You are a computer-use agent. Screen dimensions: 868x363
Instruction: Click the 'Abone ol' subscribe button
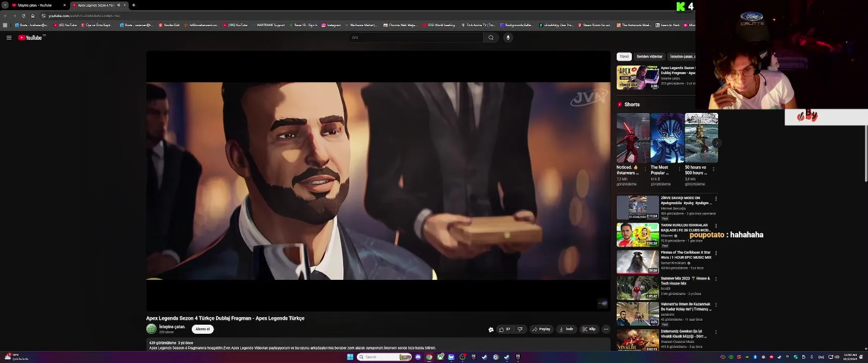pyautogui.click(x=202, y=329)
